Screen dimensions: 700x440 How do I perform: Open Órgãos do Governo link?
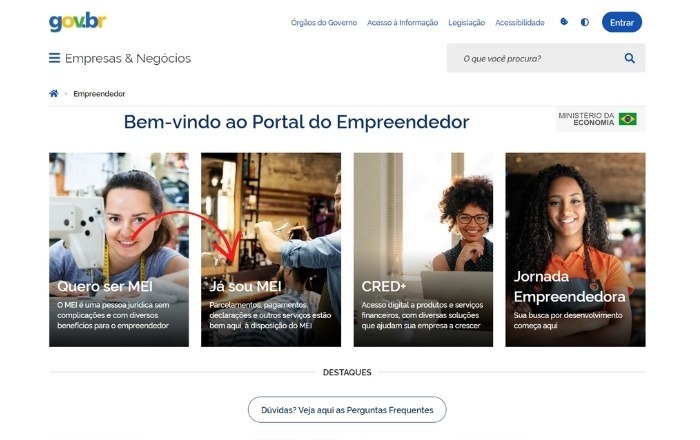point(324,22)
